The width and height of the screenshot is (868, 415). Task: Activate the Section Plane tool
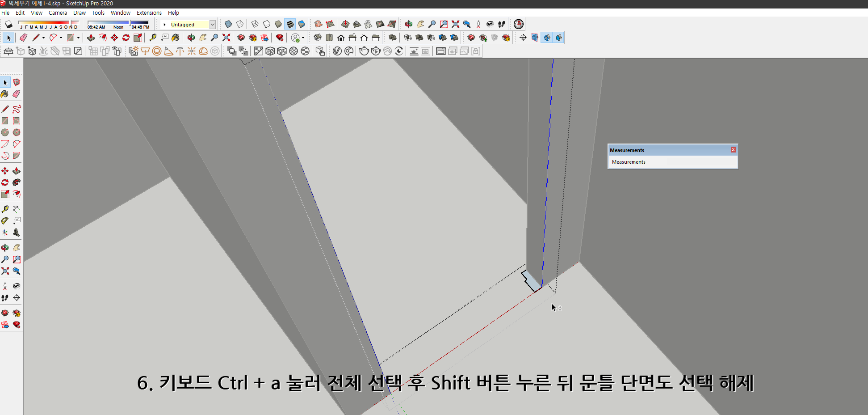(535, 38)
